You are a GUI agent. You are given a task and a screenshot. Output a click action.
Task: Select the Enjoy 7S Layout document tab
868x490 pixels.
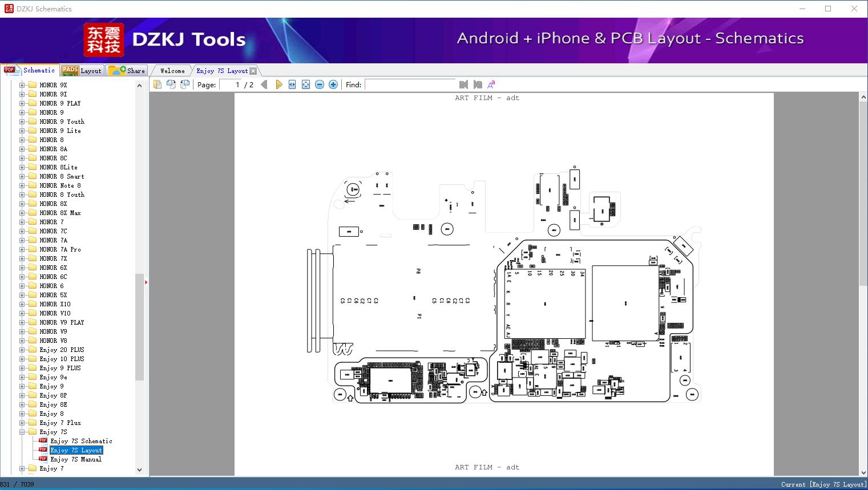[222, 71]
